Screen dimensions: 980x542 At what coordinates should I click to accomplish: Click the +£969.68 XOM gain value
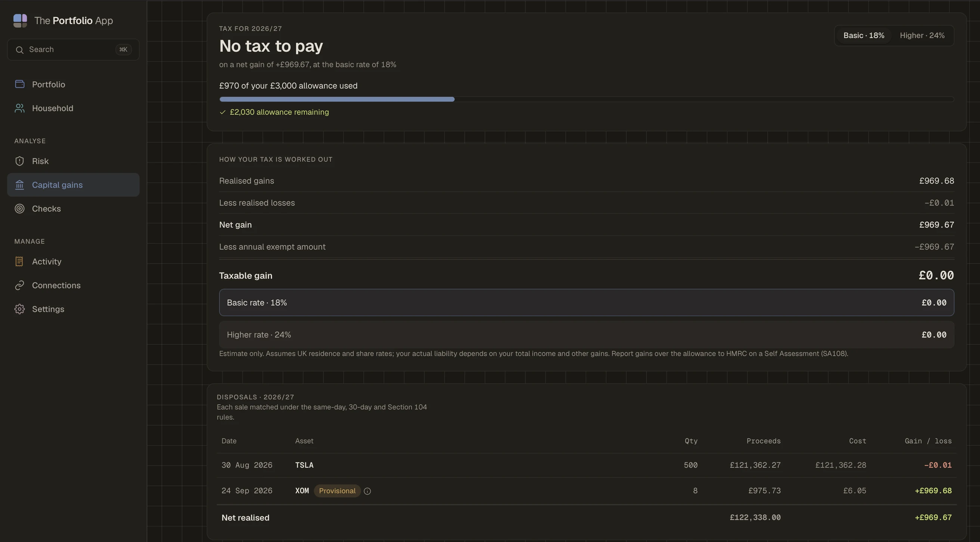click(933, 491)
